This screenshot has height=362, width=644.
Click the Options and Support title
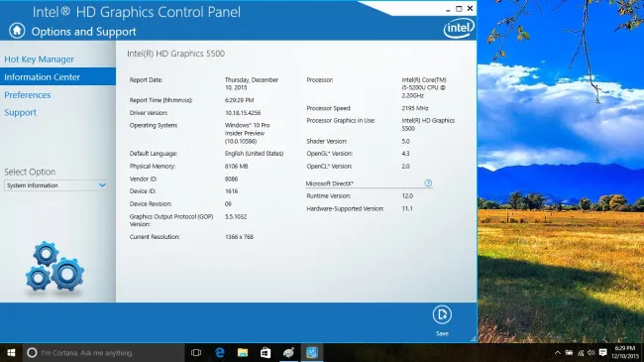click(x=84, y=32)
